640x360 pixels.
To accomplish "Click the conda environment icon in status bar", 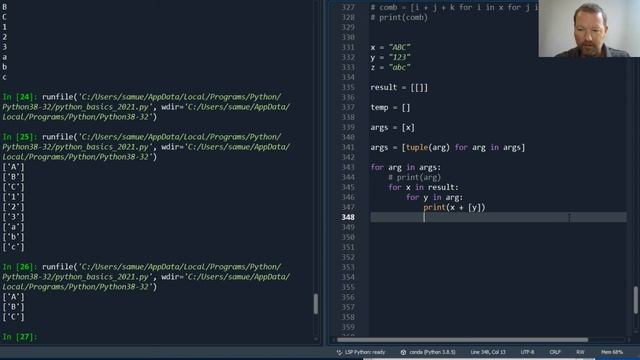I will tap(403, 352).
